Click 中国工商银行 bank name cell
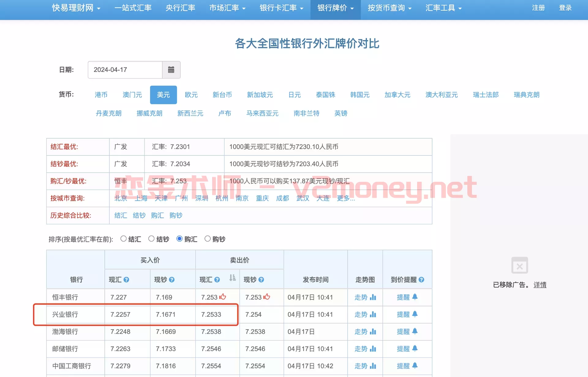This screenshot has width=588, height=377. tap(76, 366)
